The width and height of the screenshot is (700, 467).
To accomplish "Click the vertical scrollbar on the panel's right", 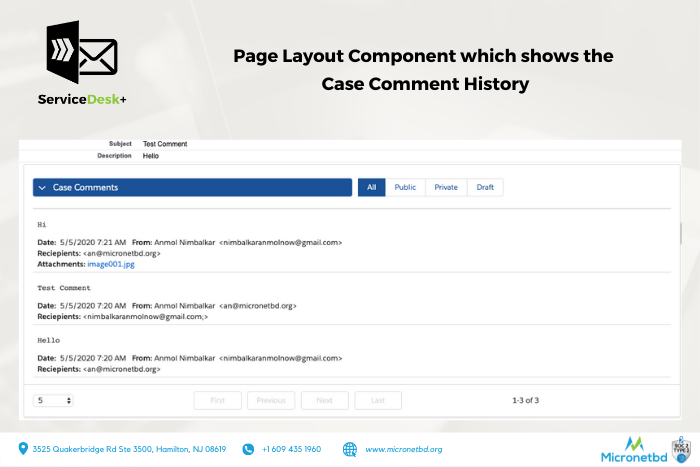I will (680, 234).
